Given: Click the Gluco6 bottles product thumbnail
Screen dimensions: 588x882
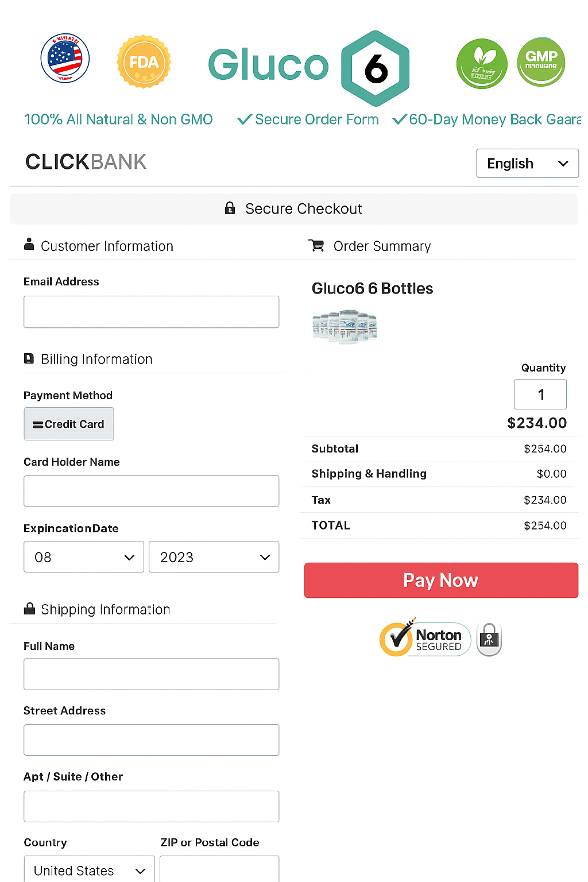Looking at the screenshot, I should click(345, 326).
